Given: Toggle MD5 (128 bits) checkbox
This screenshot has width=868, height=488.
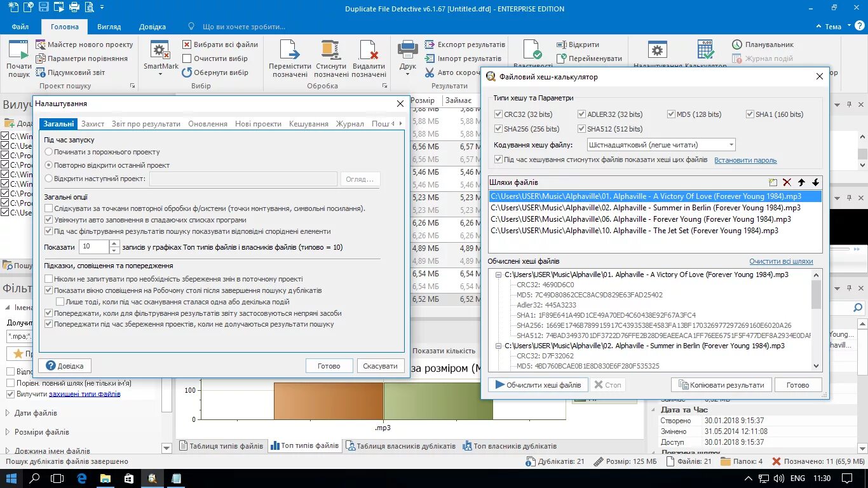Looking at the screenshot, I should point(671,114).
